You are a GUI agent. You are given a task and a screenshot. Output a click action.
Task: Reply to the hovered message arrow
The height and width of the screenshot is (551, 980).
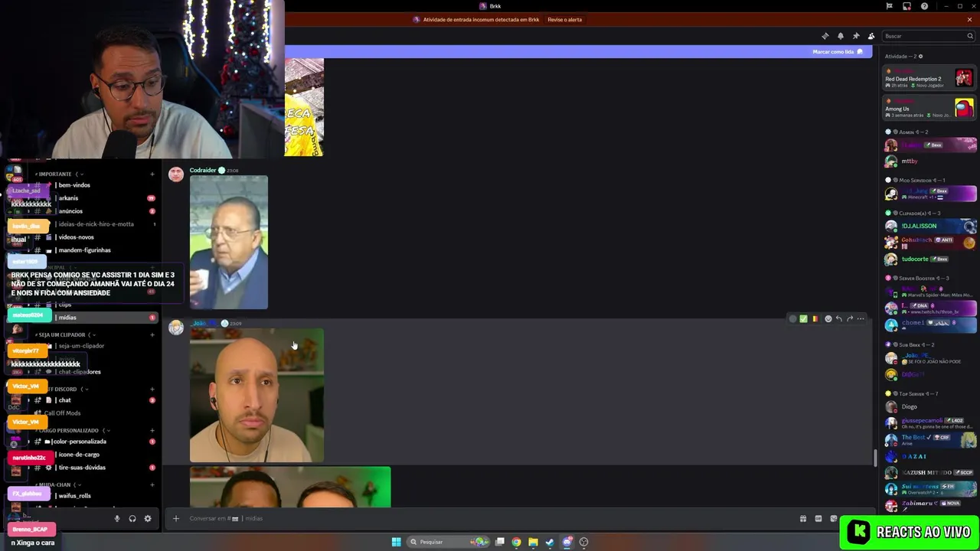tap(839, 319)
